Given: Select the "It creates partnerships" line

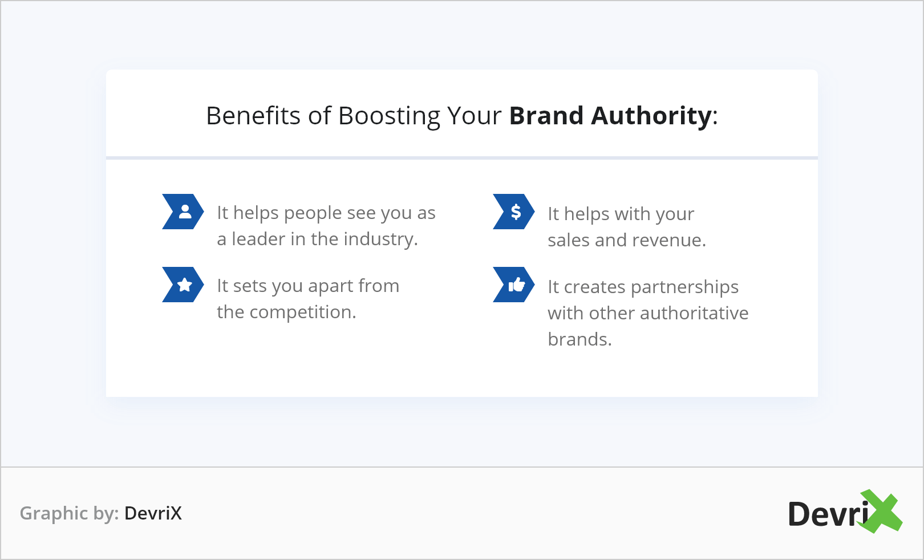Looking at the screenshot, I should tap(643, 287).
